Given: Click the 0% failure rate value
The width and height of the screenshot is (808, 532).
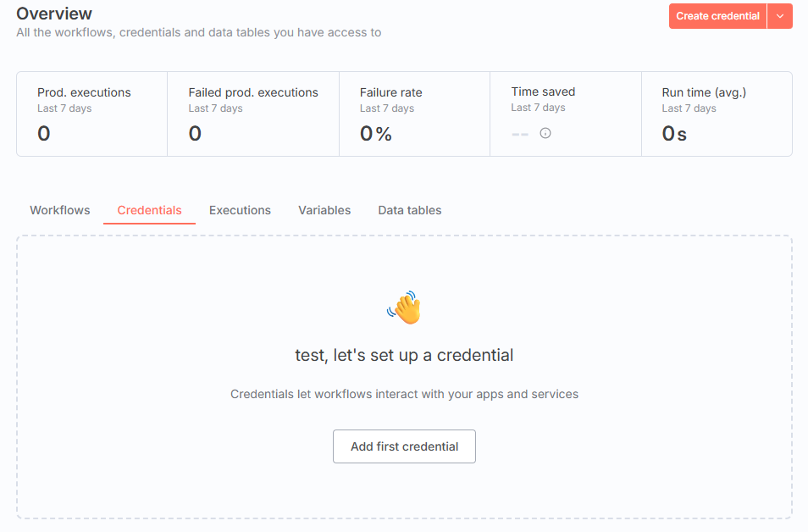Looking at the screenshot, I should (376, 134).
